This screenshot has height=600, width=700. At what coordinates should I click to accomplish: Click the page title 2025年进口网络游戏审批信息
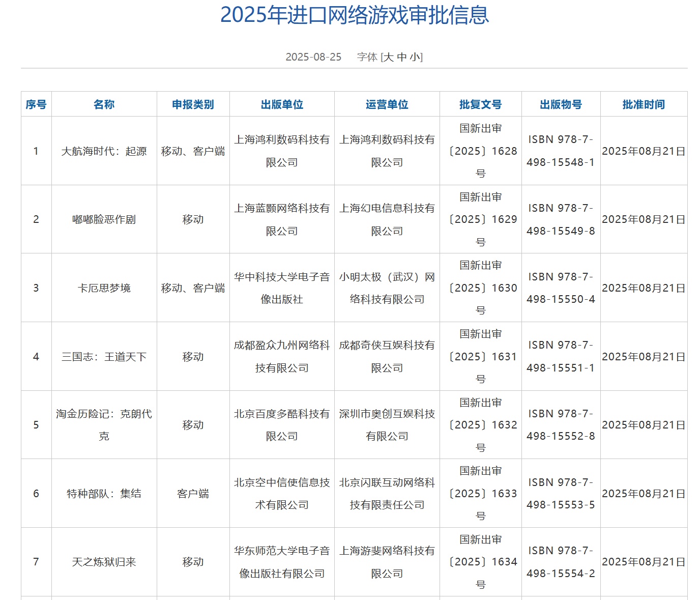[355, 15]
